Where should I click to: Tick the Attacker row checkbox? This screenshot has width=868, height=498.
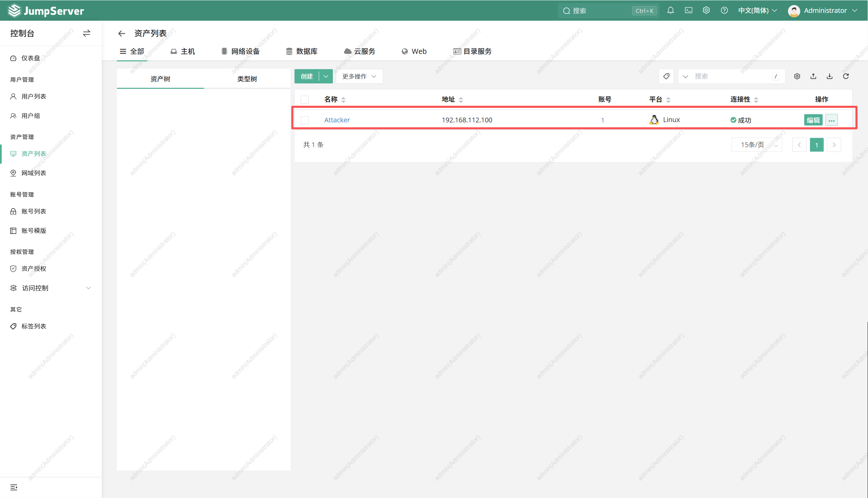tap(305, 120)
